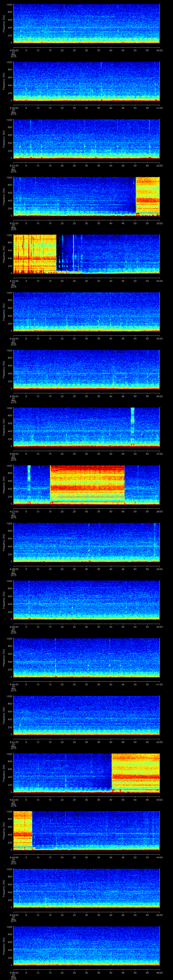The height and width of the screenshot is (980, 173).
Task: Click Frequency (Hz) axis label of 6:37 panel
Action: (4, 485)
